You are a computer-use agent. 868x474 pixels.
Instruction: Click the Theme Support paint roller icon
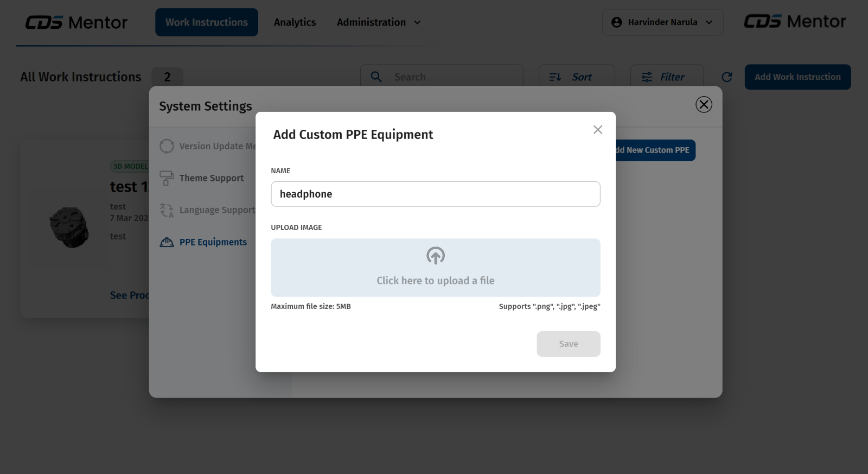click(167, 178)
